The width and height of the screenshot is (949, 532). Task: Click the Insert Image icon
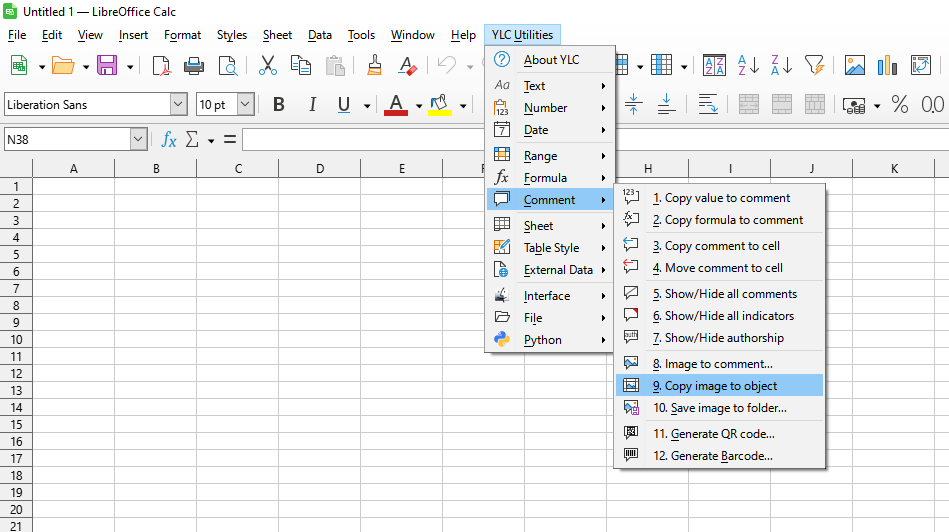tap(854, 66)
